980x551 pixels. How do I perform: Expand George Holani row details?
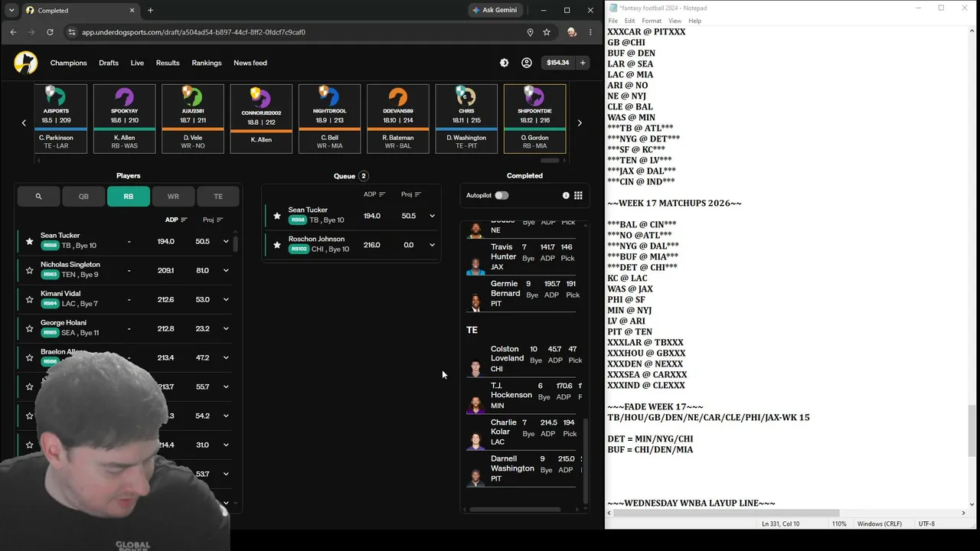point(226,328)
